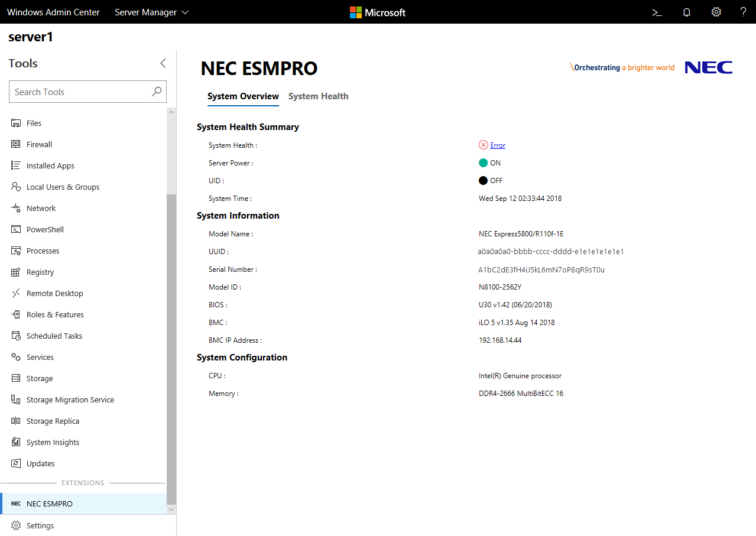The height and width of the screenshot is (536, 756).
Task: Open Files in the tools list
Action: (83, 123)
